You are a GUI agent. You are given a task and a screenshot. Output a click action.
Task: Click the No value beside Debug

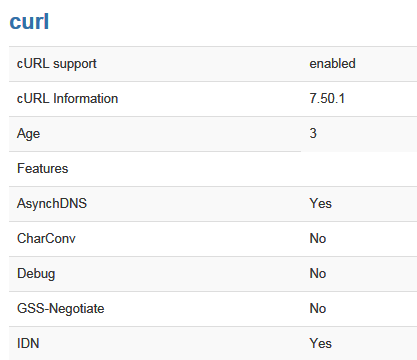(x=318, y=273)
